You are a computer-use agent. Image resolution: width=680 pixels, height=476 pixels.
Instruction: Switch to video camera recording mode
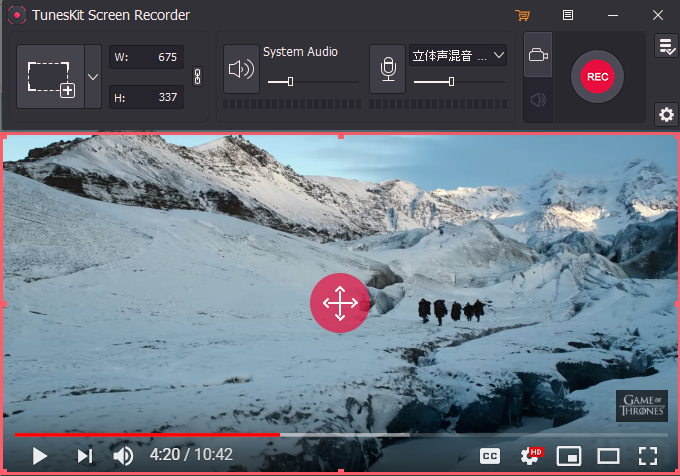538,55
